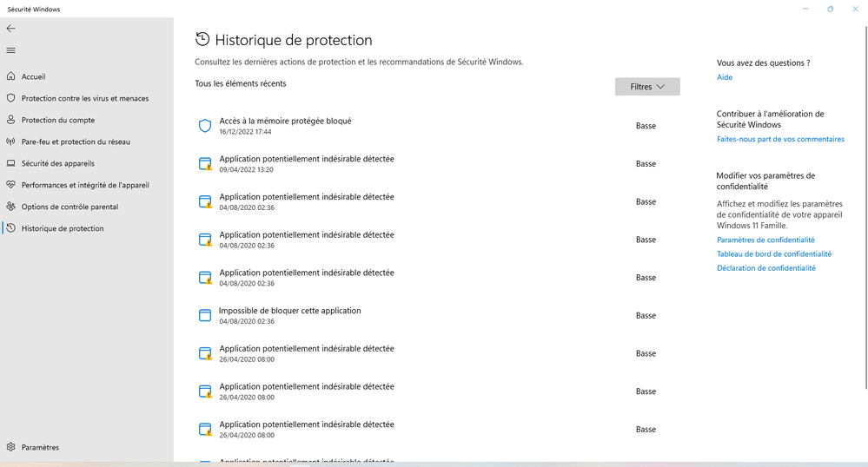Click the Protection du compte person icon

11,120
